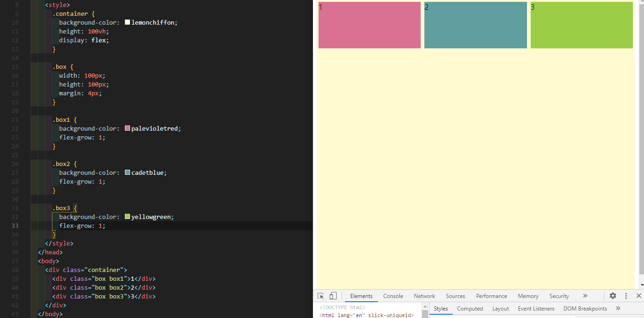Click the opening <style> tag
The height and width of the screenshot is (318, 644).
tap(58, 5)
